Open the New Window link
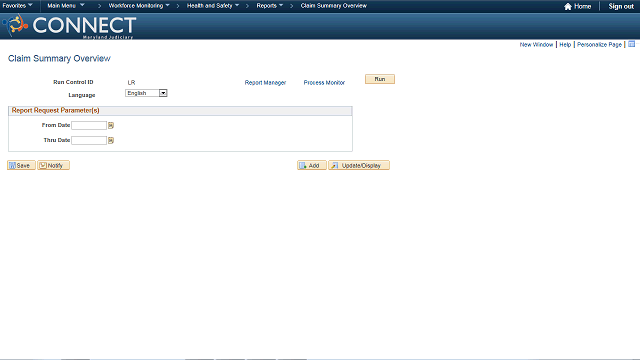Screen dimensions: 640x360 click(x=536, y=44)
